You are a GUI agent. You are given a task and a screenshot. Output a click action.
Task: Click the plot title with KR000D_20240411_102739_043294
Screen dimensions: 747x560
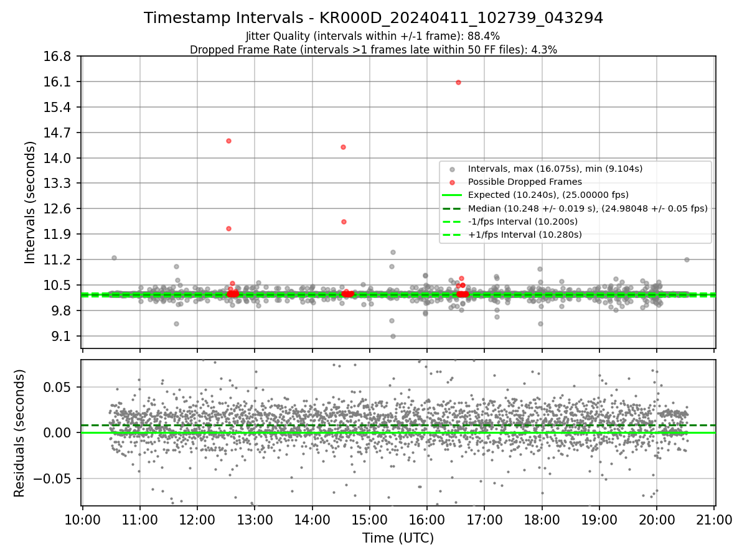[374, 18]
